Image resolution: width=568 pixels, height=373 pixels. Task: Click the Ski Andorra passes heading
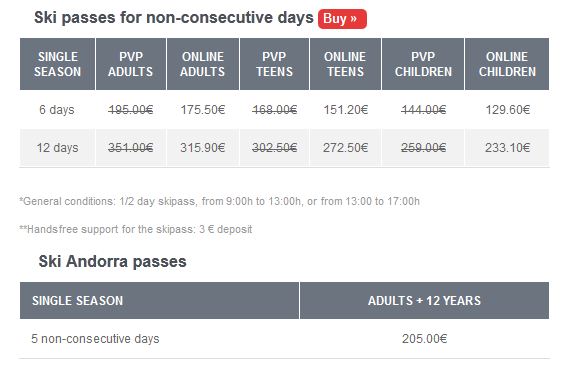click(112, 261)
